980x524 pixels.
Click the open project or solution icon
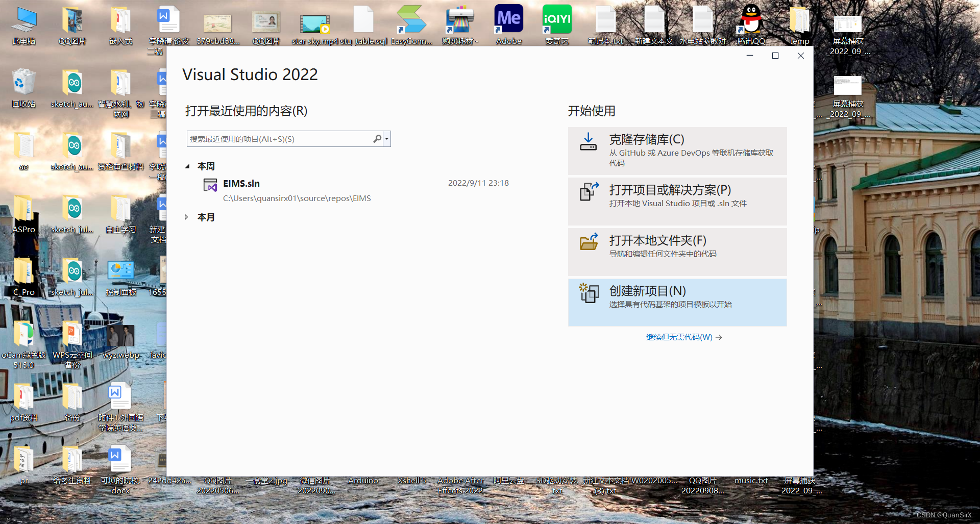tap(589, 192)
